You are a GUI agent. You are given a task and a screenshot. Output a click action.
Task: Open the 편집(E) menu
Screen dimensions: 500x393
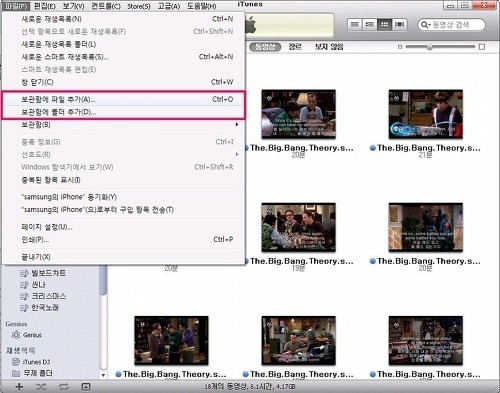45,6
